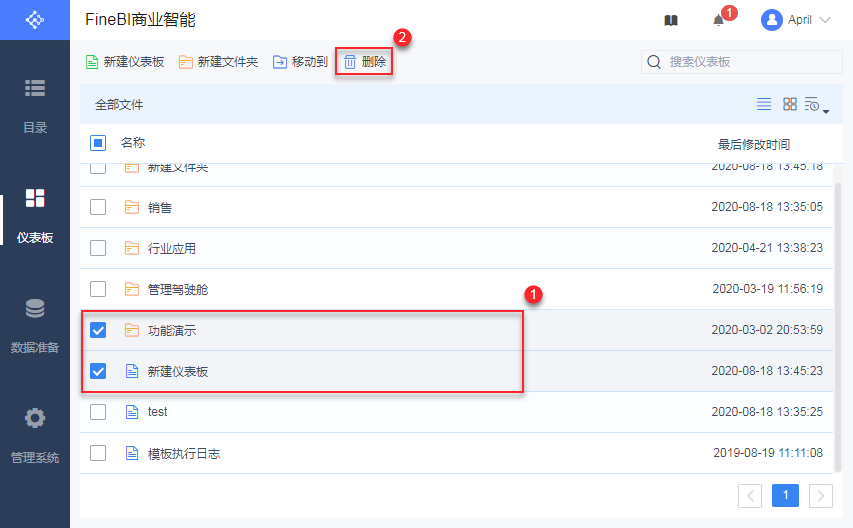
Task: Toggle the select-all checkbox beside 名称
Action: click(x=98, y=143)
